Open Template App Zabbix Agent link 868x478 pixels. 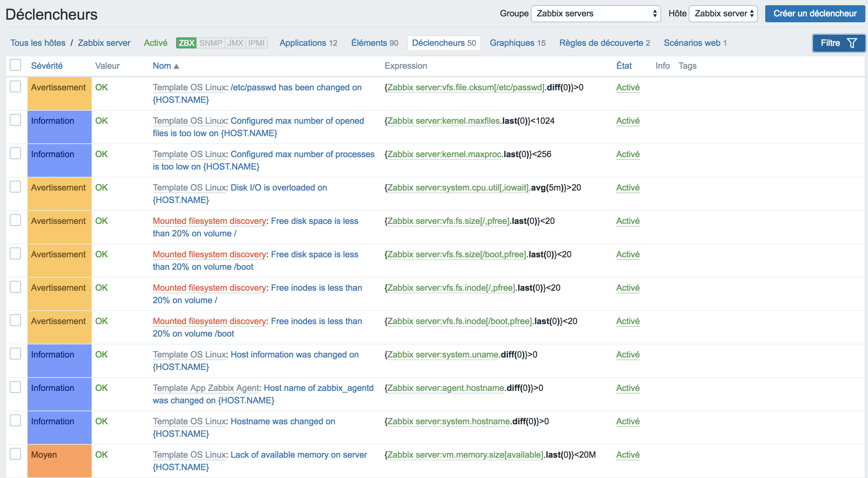point(206,388)
